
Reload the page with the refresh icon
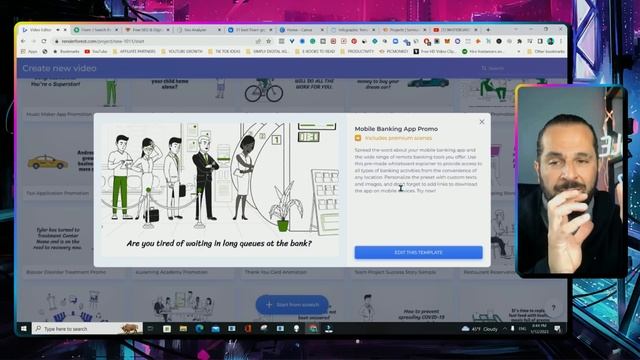pyautogui.click(x=44, y=41)
